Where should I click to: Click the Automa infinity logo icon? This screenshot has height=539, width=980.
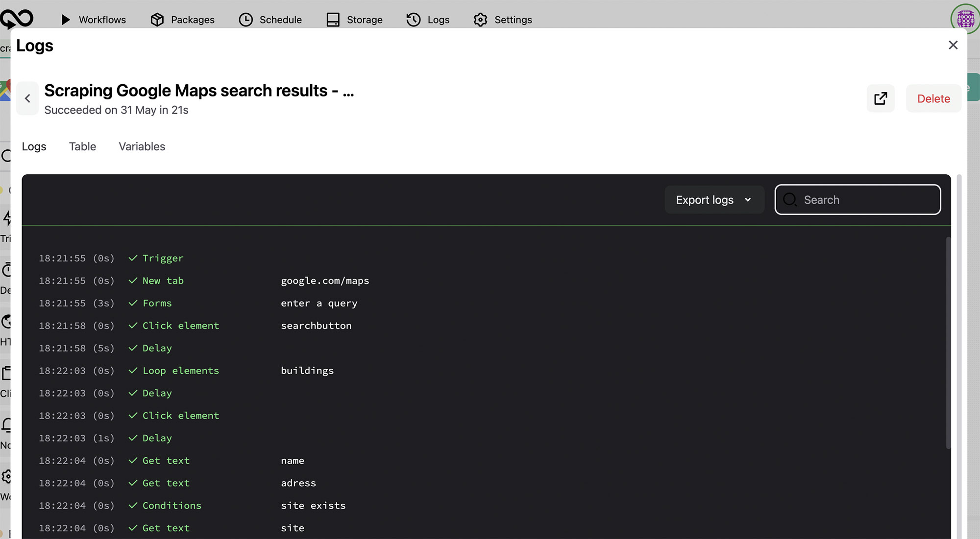pos(17,19)
